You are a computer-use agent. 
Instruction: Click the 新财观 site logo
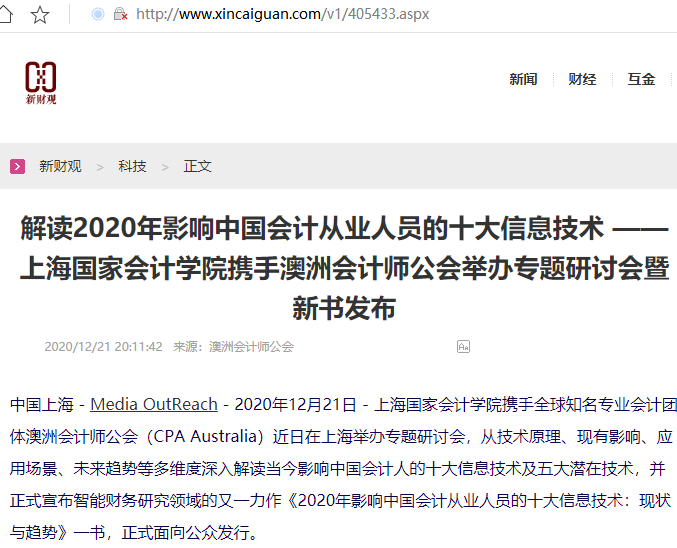[x=41, y=82]
